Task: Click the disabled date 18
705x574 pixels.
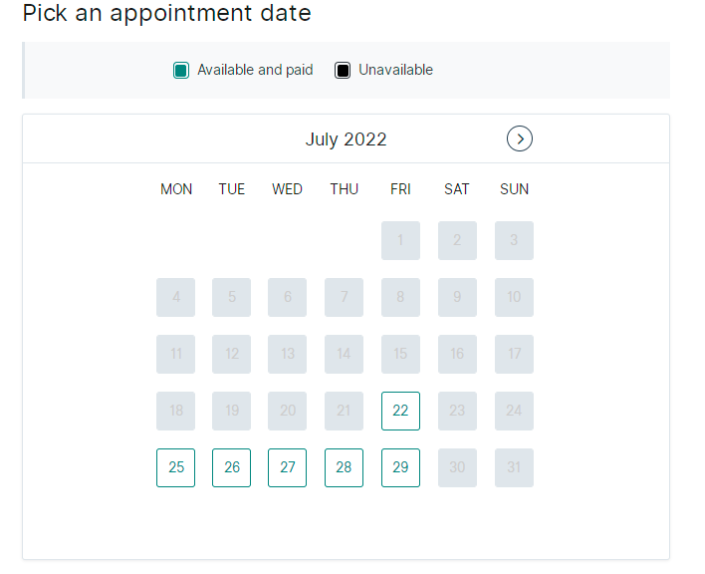Action: (x=176, y=411)
